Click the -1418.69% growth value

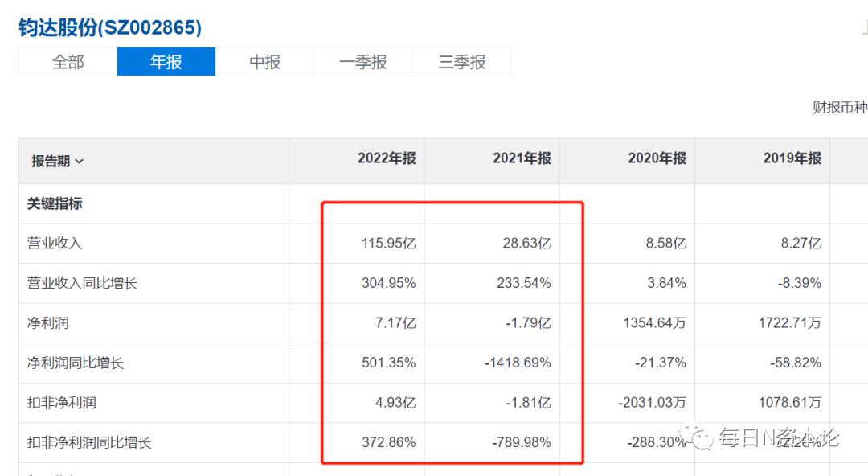[518, 363]
